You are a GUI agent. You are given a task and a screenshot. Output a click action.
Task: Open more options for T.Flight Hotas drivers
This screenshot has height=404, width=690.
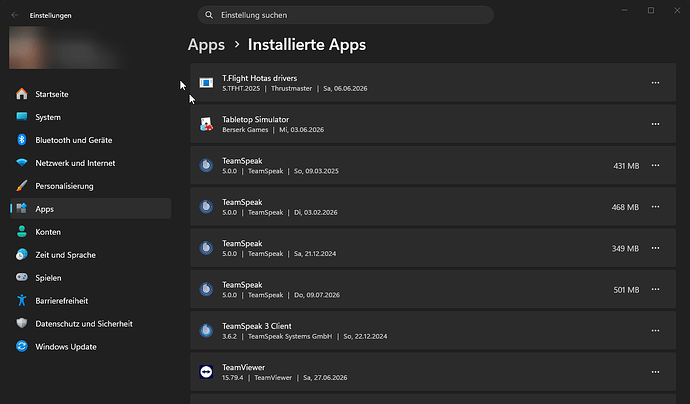click(655, 83)
